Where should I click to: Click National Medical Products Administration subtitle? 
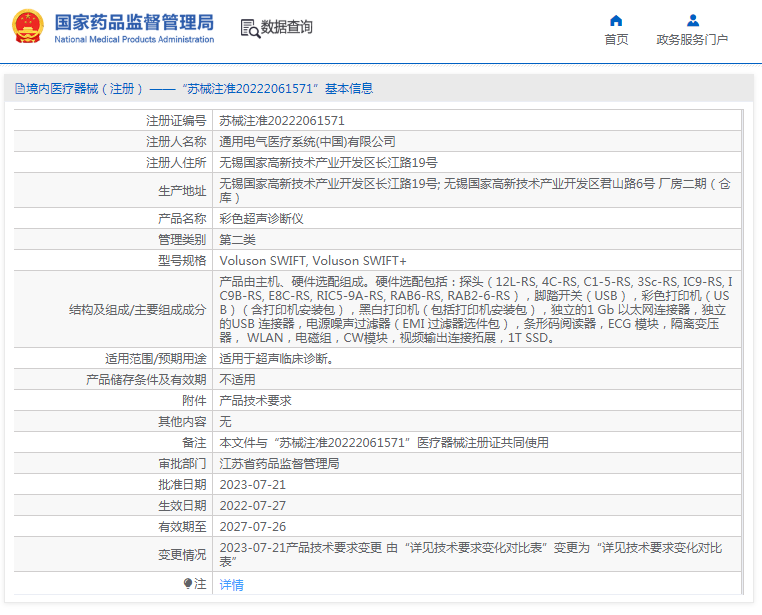coord(134,39)
